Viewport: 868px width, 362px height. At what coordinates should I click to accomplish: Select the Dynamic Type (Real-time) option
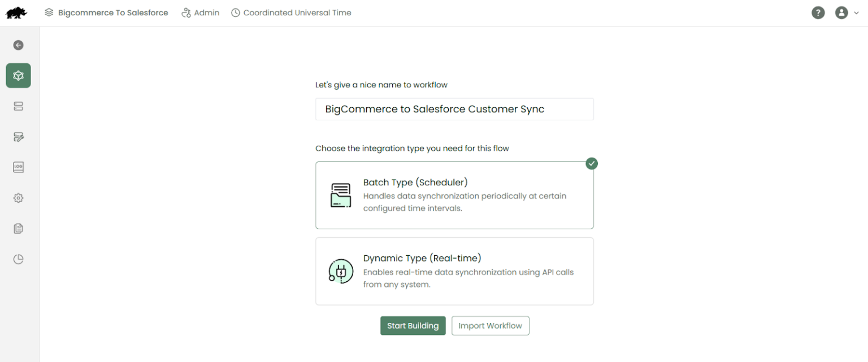(x=454, y=271)
